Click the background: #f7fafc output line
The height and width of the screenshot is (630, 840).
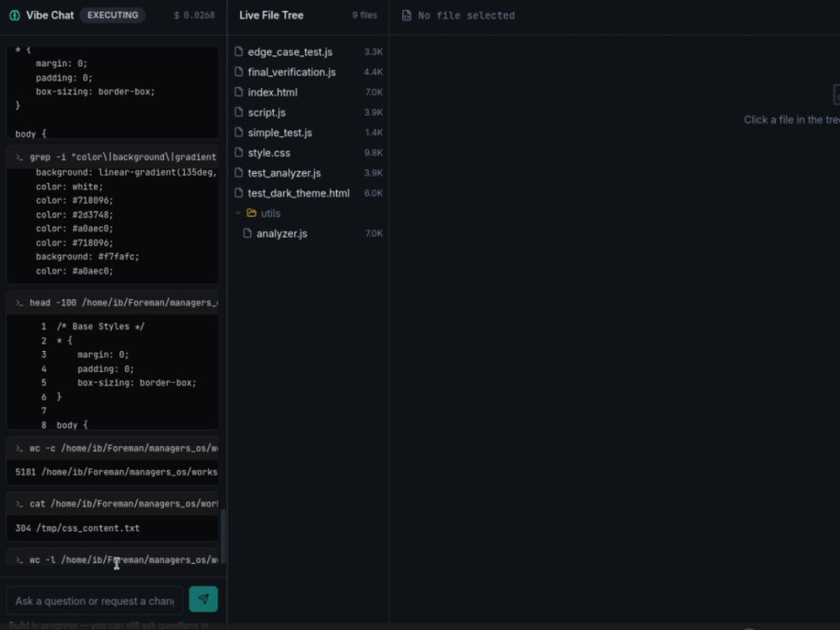tap(87, 256)
